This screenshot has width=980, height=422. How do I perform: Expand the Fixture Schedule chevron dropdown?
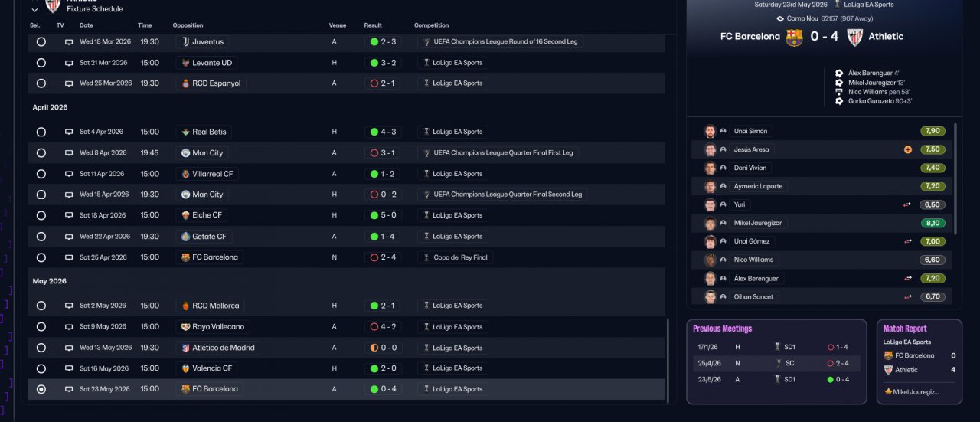click(34, 9)
